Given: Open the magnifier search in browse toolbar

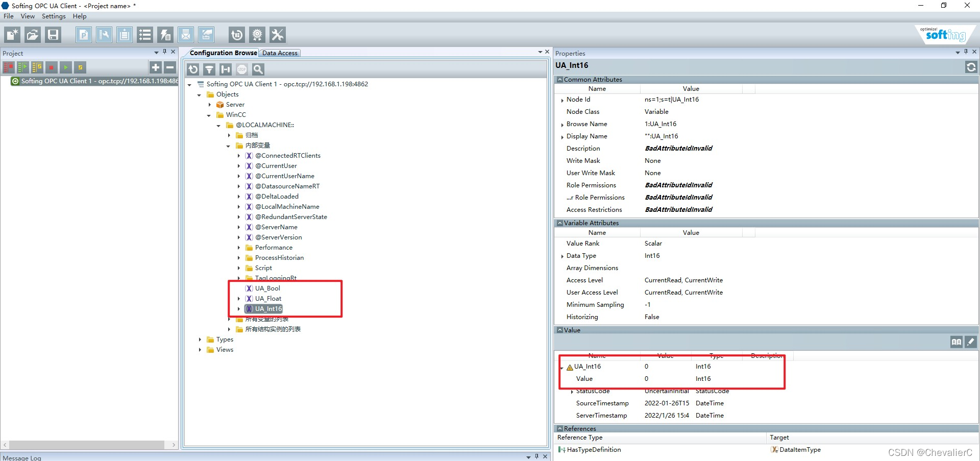Looking at the screenshot, I should [x=258, y=69].
